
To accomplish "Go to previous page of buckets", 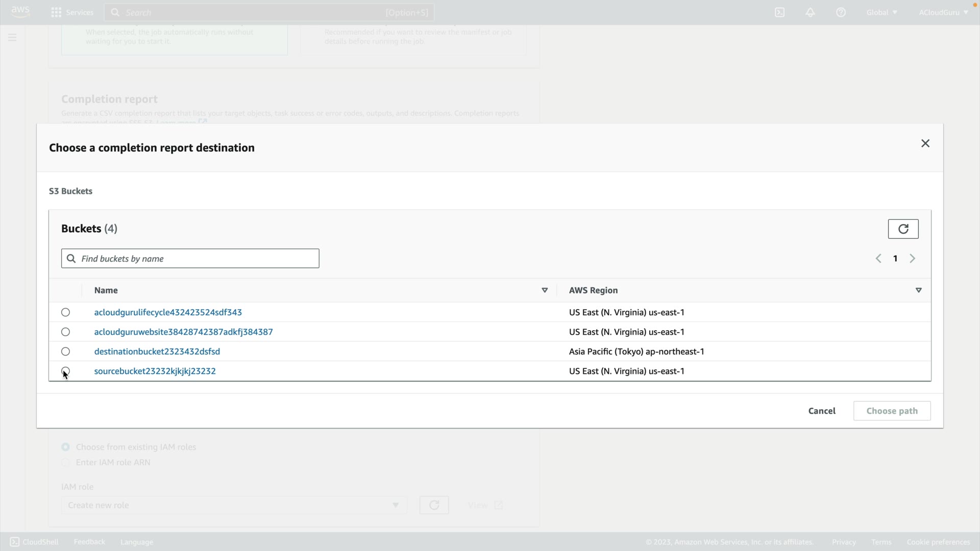I will tap(878, 259).
